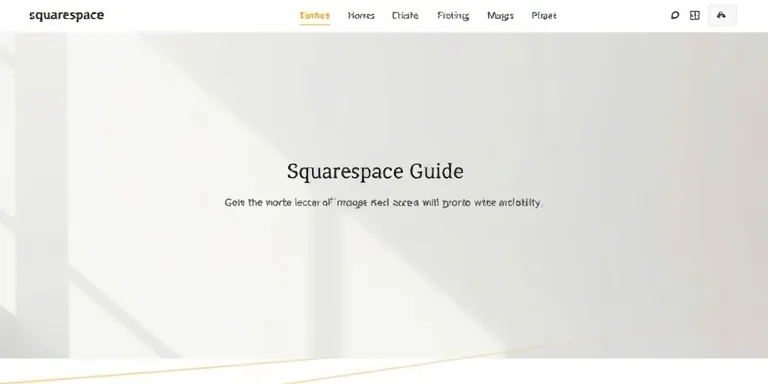This screenshot has width=768, height=384.
Task: Open the last item in the top navigation
Action: (544, 16)
